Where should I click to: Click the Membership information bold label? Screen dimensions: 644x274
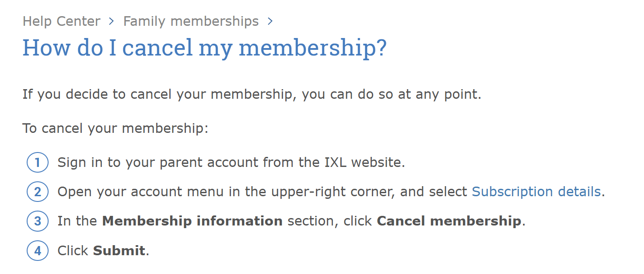[192, 221]
